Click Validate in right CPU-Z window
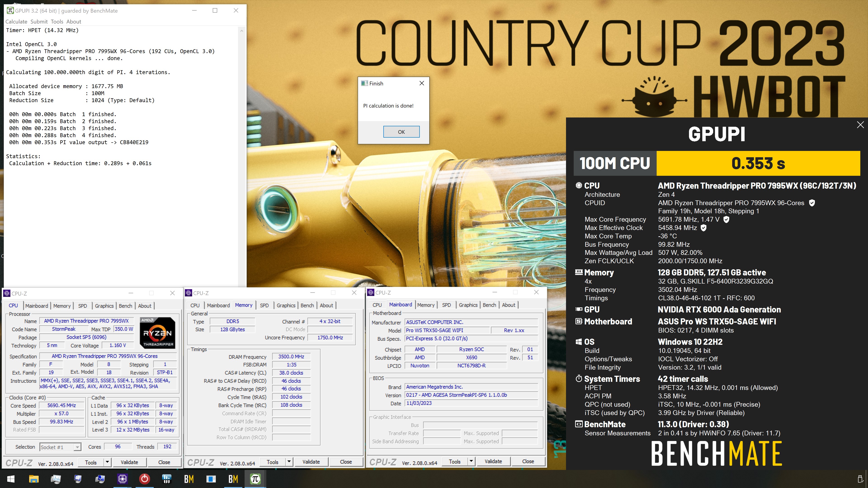 [x=493, y=461]
